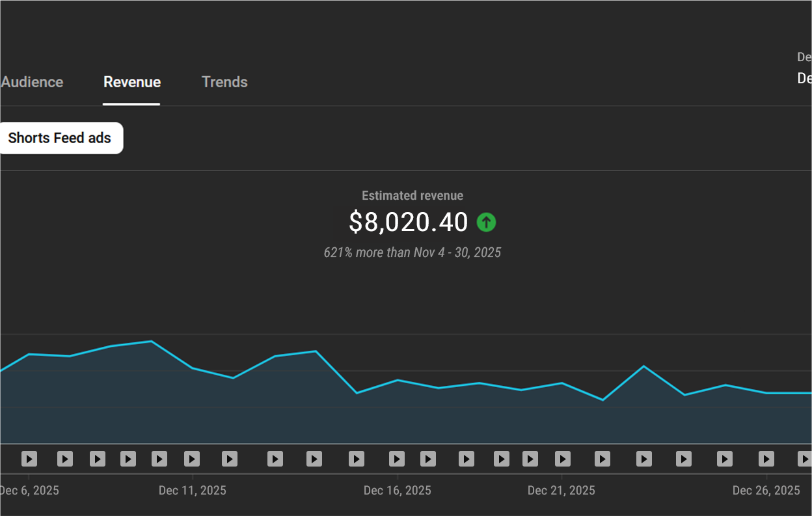Click the 621% comparison versus Nov 4-30 text
812x516 pixels.
tap(413, 252)
